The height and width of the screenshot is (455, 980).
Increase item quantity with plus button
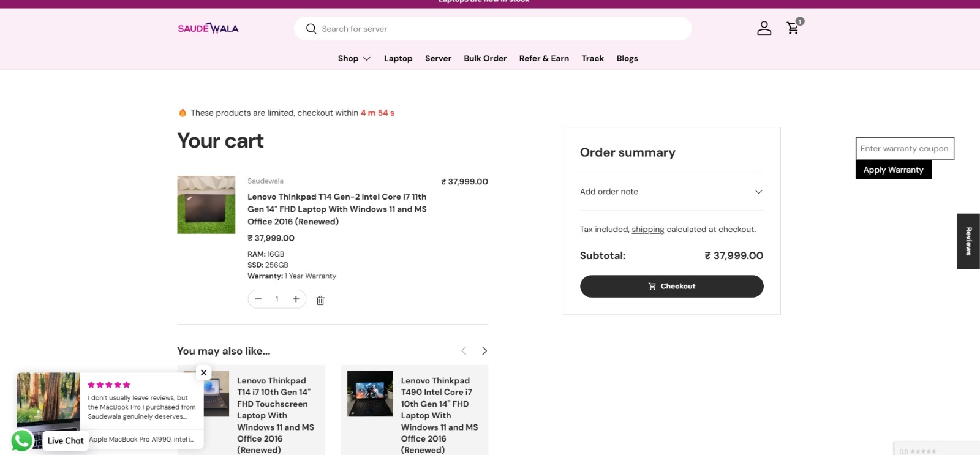click(296, 299)
